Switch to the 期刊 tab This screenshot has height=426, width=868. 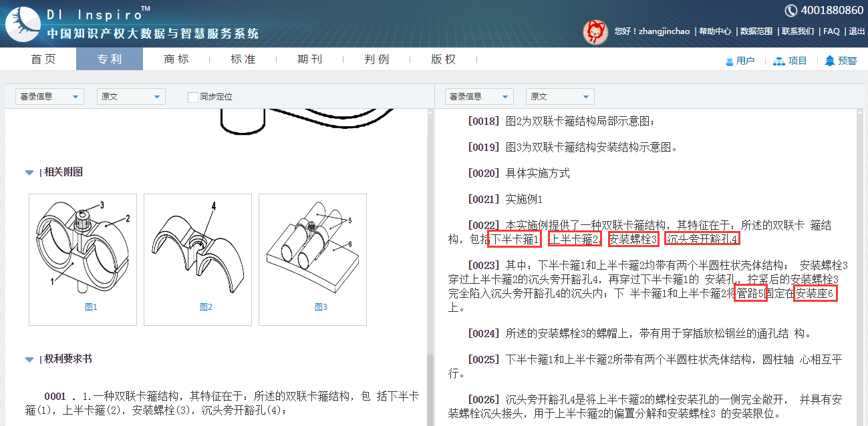310,59
